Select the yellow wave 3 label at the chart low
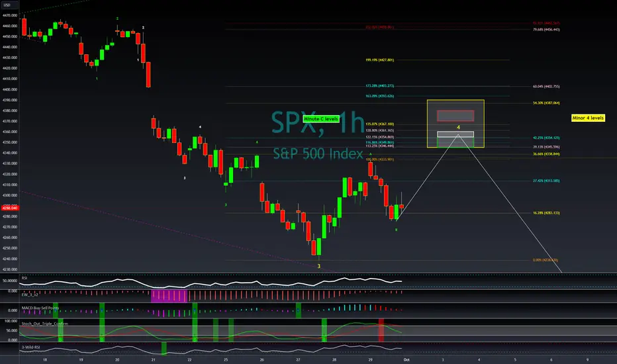617x364 pixels. tap(318, 266)
